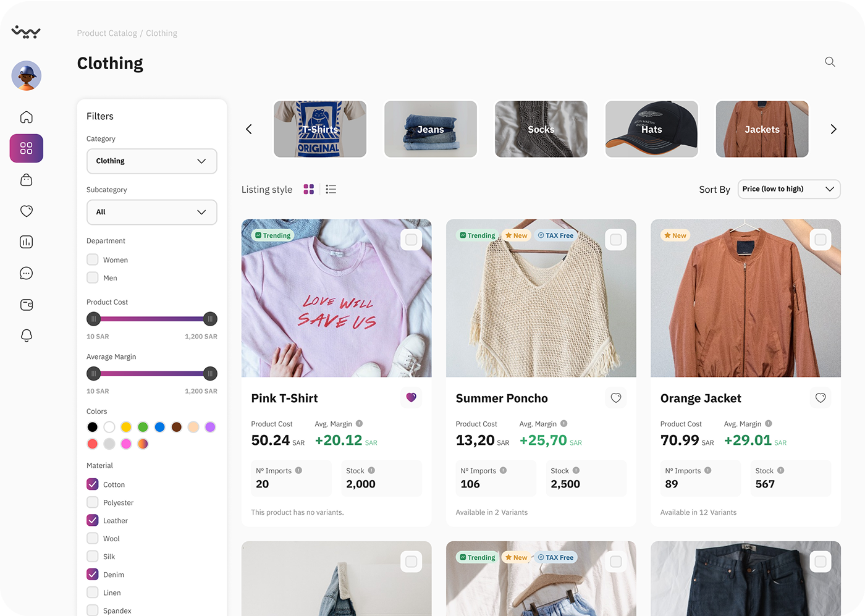Pick the blue color swatch

pyautogui.click(x=159, y=427)
